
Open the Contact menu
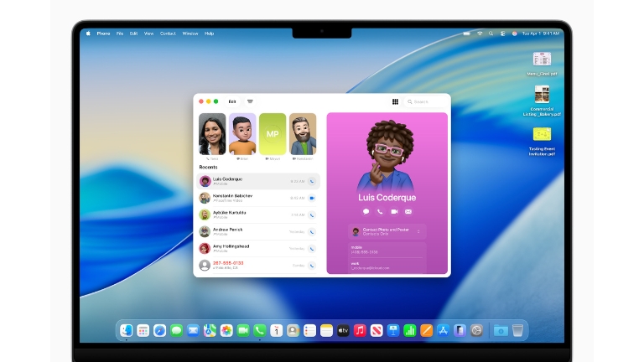click(168, 34)
